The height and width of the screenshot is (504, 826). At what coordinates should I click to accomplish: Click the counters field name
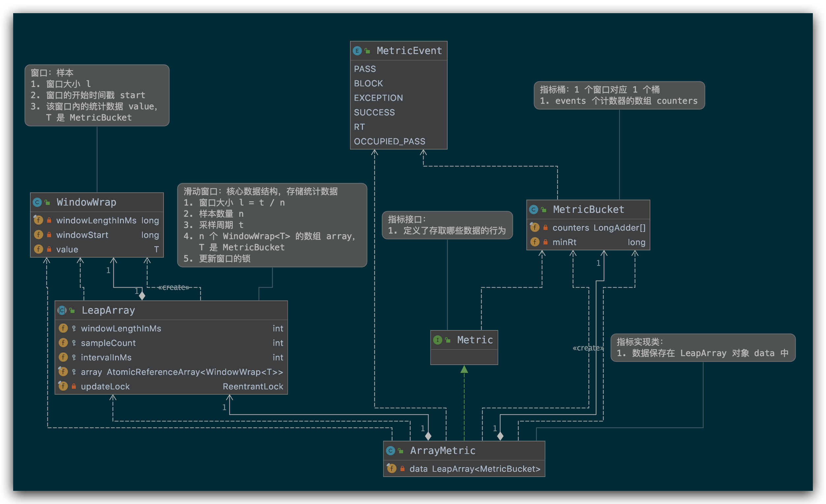coord(571,228)
